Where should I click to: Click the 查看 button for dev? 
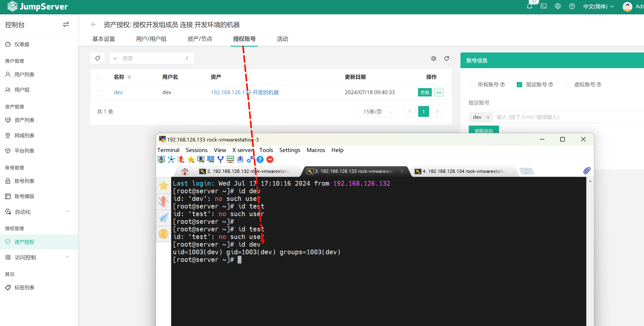coord(425,92)
